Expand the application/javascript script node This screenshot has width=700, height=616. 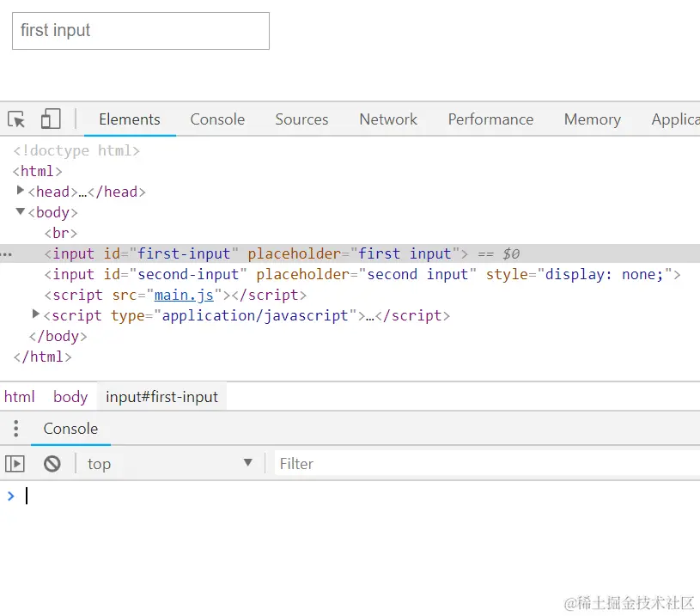click(x=36, y=314)
